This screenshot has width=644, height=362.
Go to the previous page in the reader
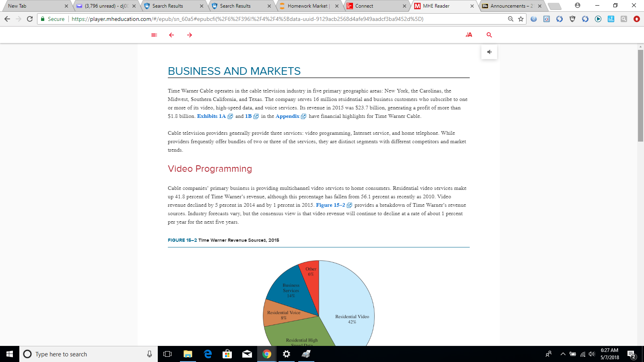pyautogui.click(x=171, y=35)
